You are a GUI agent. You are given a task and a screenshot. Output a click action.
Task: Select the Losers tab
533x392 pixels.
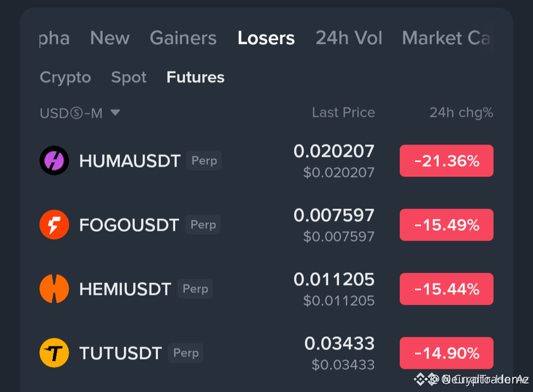(266, 37)
